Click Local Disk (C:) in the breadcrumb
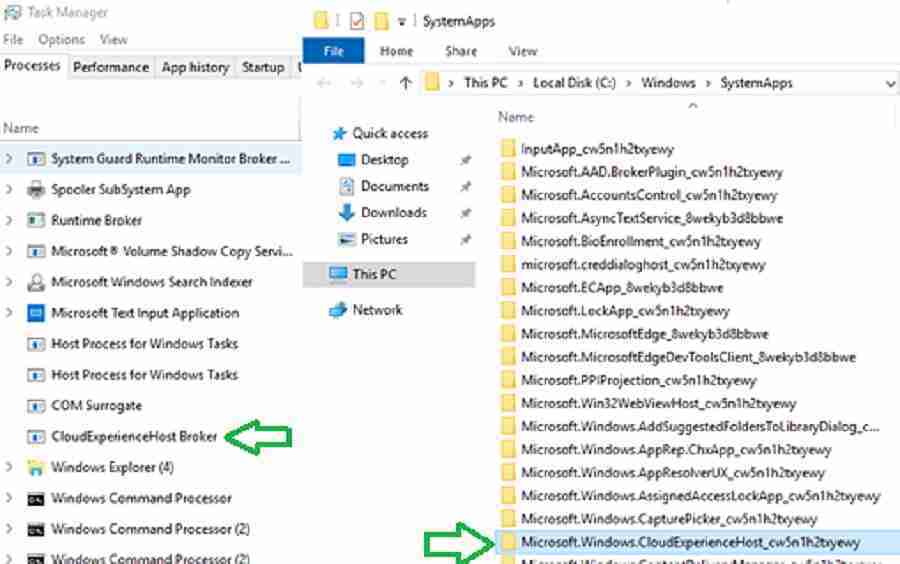Screen dimensions: 900x564 tap(574, 83)
